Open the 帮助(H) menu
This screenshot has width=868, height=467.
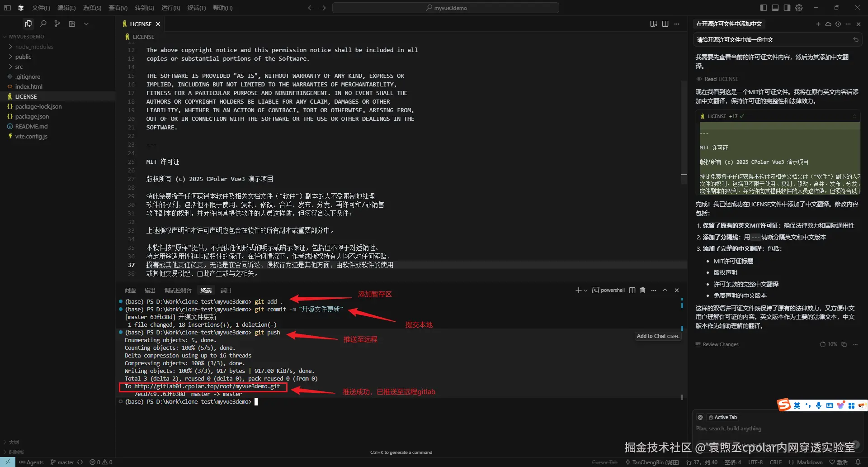pyautogui.click(x=223, y=8)
